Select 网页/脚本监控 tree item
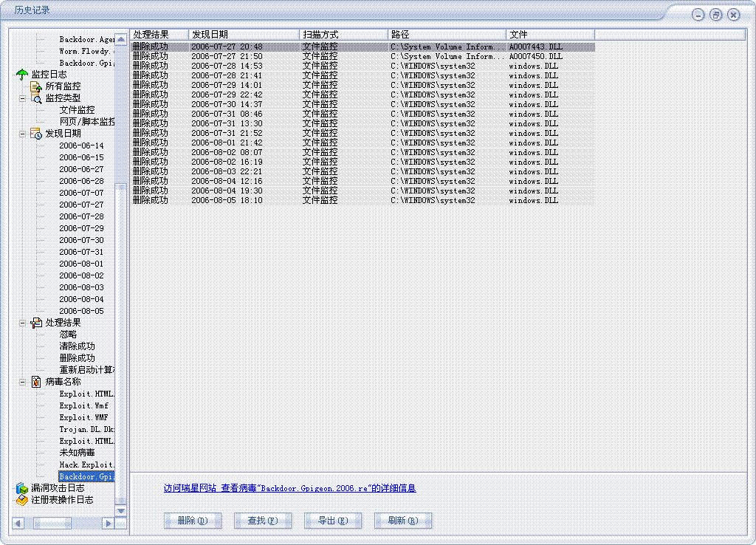 (87, 122)
